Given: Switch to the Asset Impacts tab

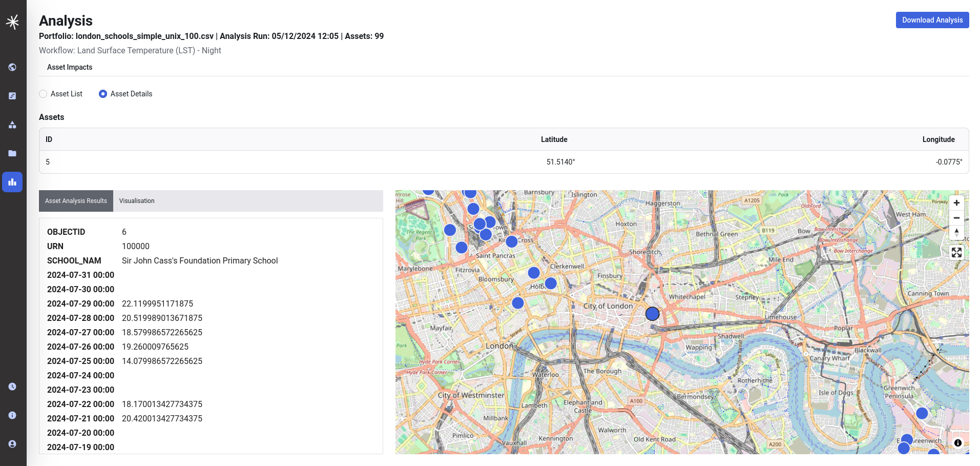Looking at the screenshot, I should coord(70,67).
